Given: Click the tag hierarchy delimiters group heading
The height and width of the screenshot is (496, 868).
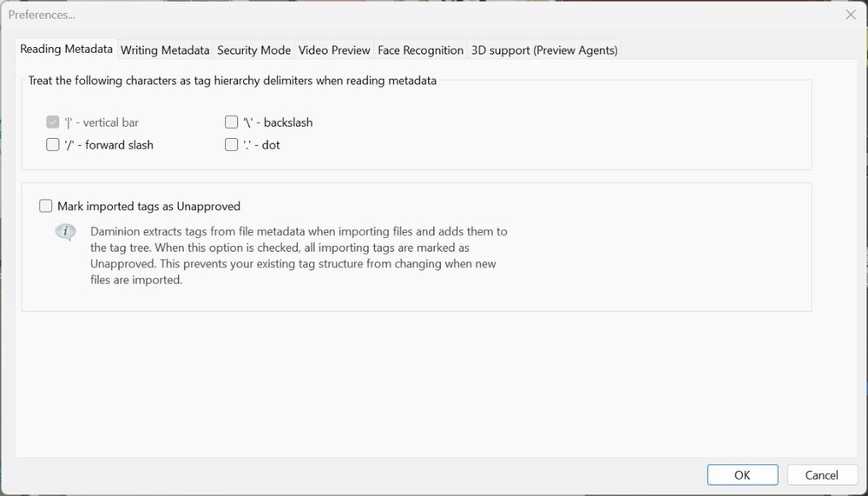Looking at the screenshot, I should coord(233,81).
